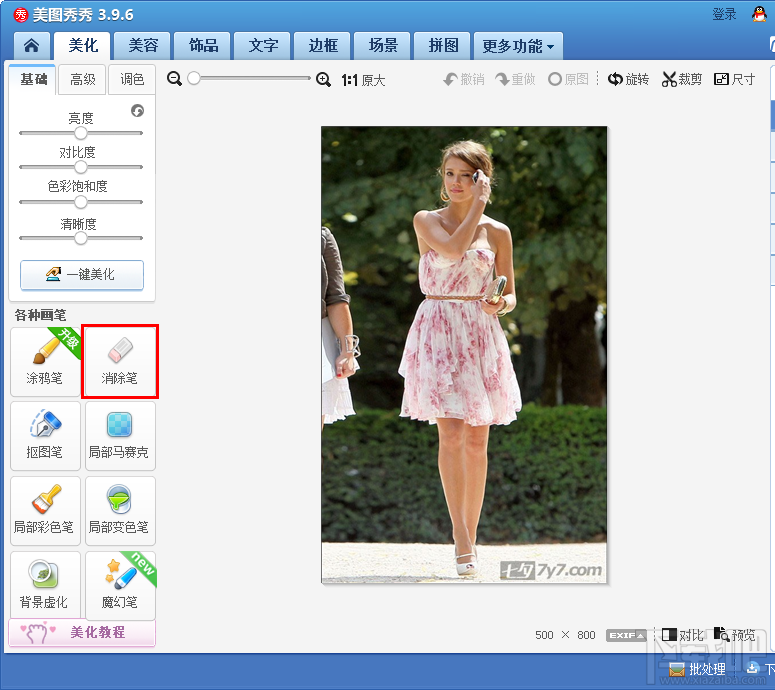Click the 登录 login link
The height and width of the screenshot is (690, 775).
(x=725, y=14)
